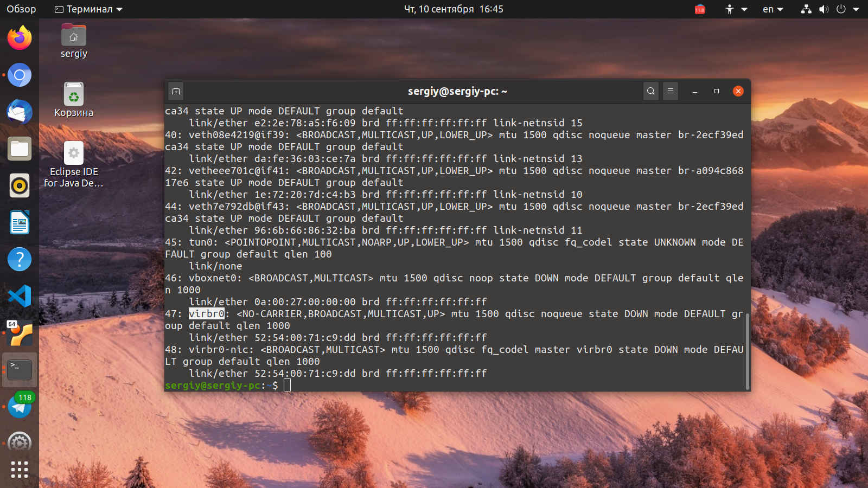
Task: Open network status icon in top bar
Action: (806, 9)
